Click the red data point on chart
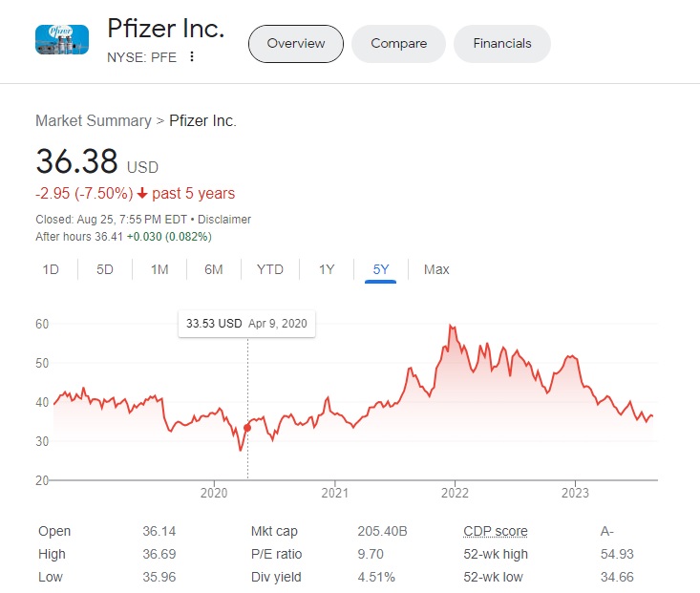Image resolution: width=700 pixels, height=593 pixels. tap(248, 428)
